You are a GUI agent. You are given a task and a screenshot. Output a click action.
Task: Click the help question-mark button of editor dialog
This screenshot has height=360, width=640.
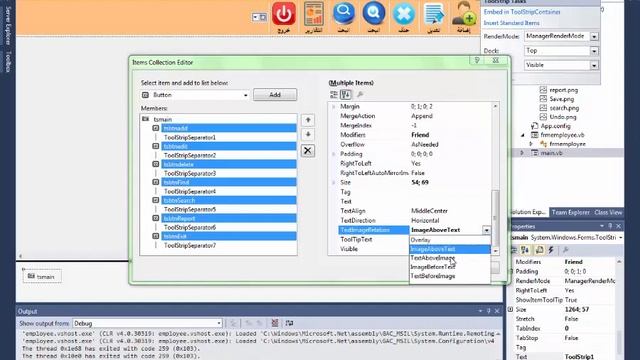coord(477,60)
